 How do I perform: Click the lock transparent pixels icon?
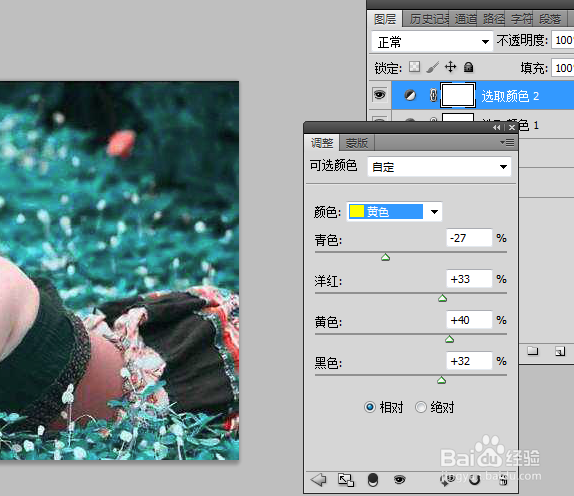click(414, 67)
